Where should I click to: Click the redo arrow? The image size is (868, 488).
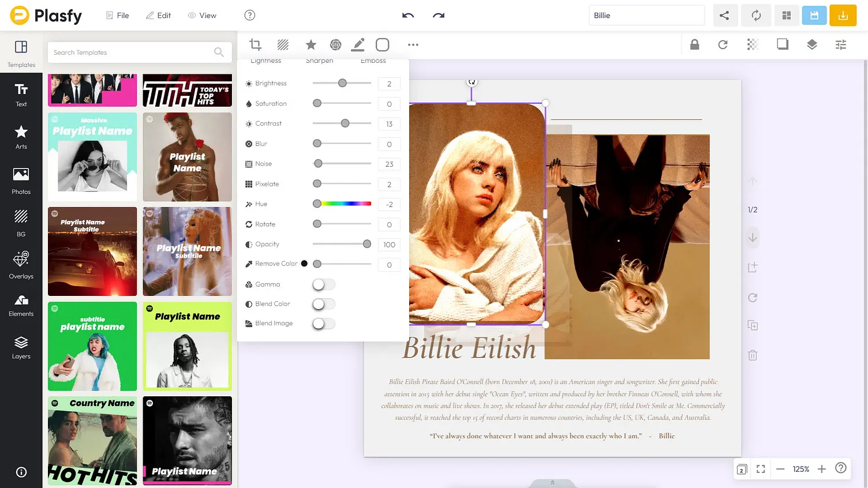(439, 16)
